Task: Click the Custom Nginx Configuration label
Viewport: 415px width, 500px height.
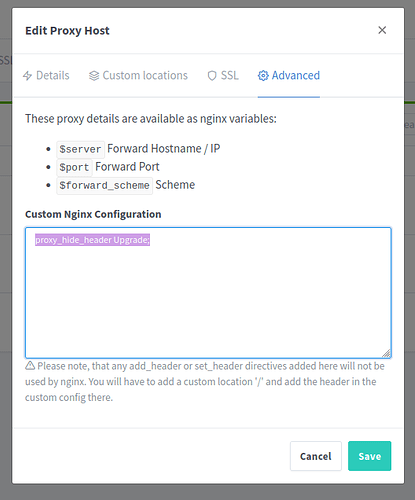Action: 93,214
